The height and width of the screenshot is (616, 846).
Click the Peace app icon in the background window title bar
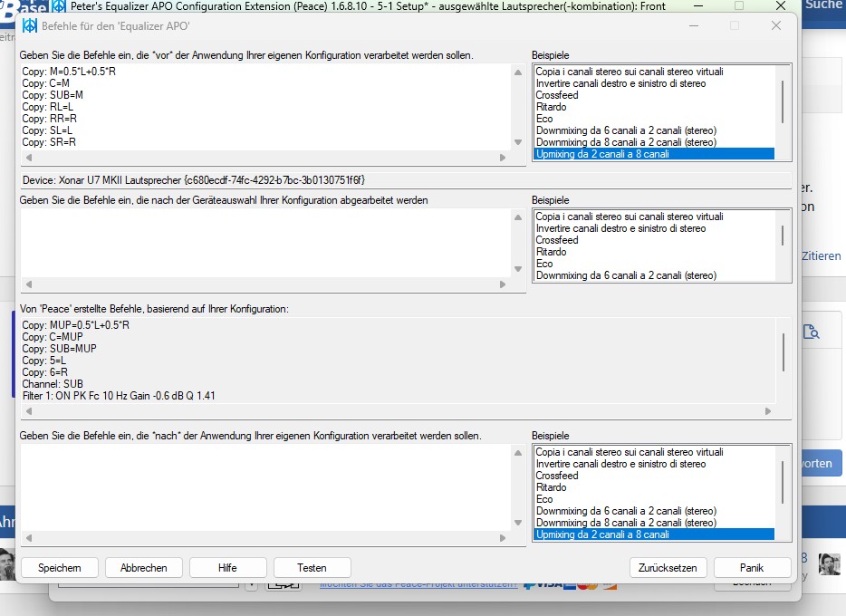pos(59,6)
